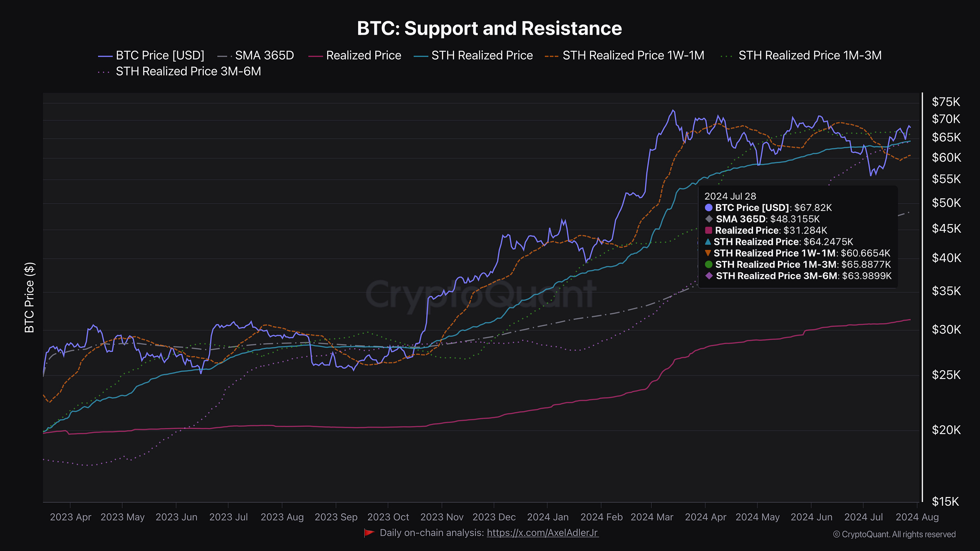Click the tooltip value '$67.82K'
Screen dimensions: 980x551
coord(813,208)
